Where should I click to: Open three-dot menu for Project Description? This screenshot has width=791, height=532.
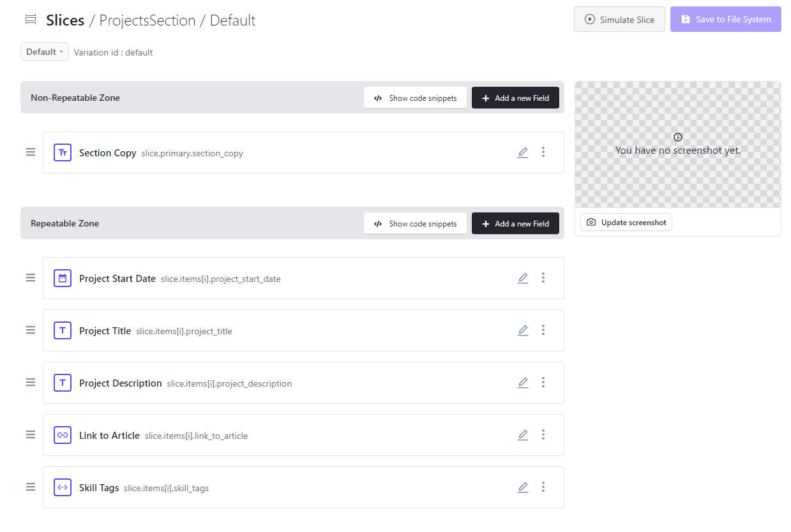click(543, 383)
